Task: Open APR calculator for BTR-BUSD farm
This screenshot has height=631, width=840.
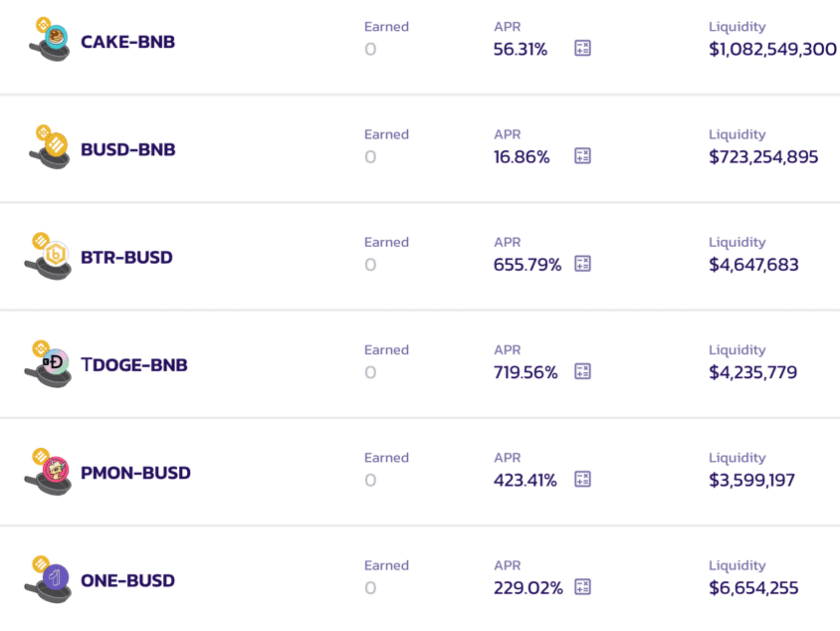Action: pyautogui.click(x=583, y=264)
